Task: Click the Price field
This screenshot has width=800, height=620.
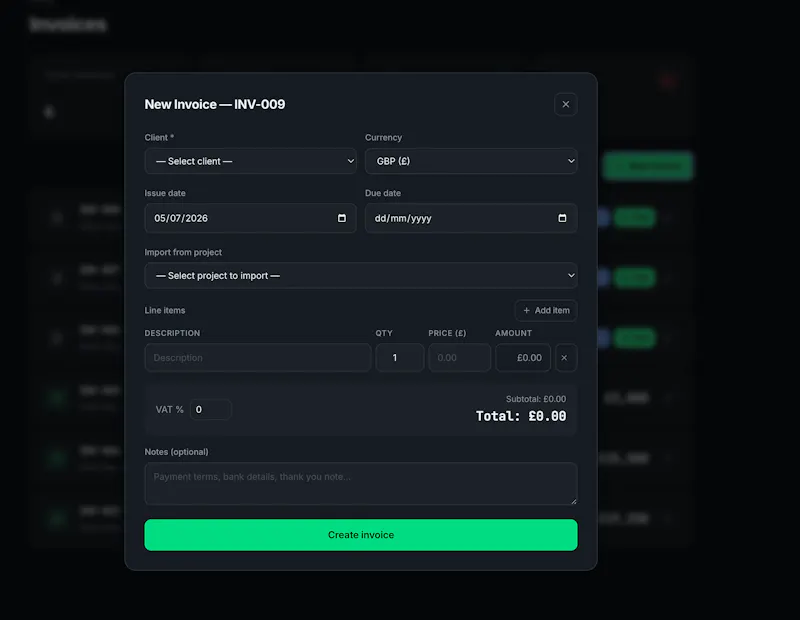Action: click(x=459, y=358)
